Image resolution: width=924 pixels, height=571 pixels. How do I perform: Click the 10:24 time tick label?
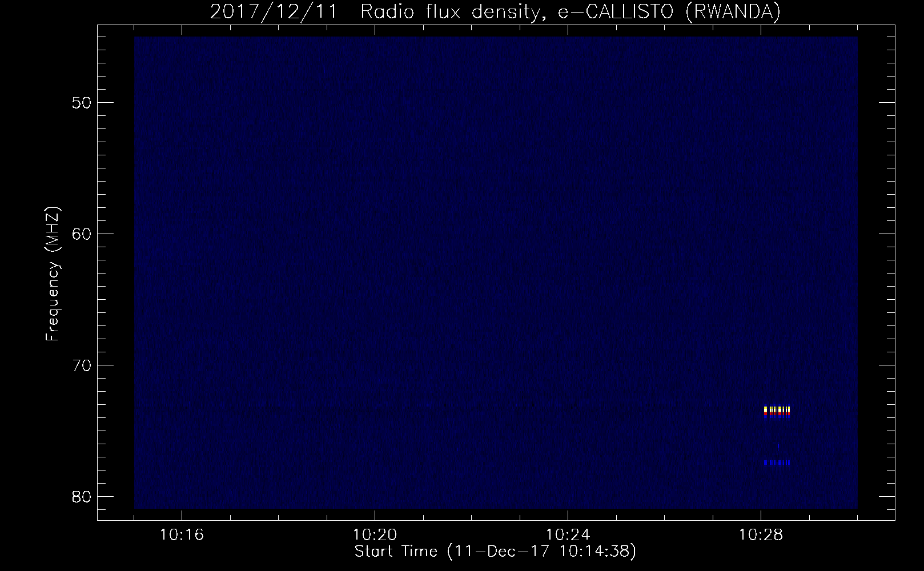pyautogui.click(x=568, y=535)
